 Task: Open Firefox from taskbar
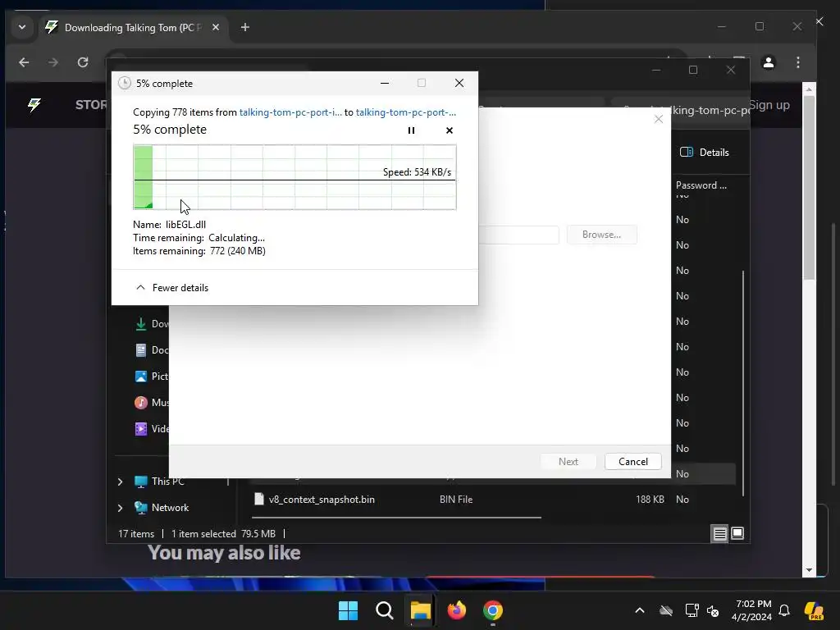click(456, 610)
